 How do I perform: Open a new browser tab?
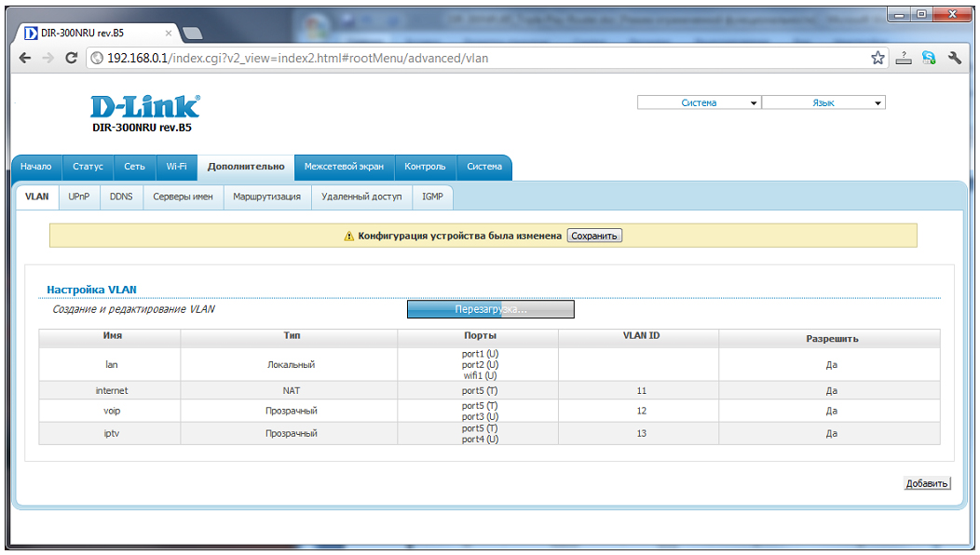click(x=193, y=34)
